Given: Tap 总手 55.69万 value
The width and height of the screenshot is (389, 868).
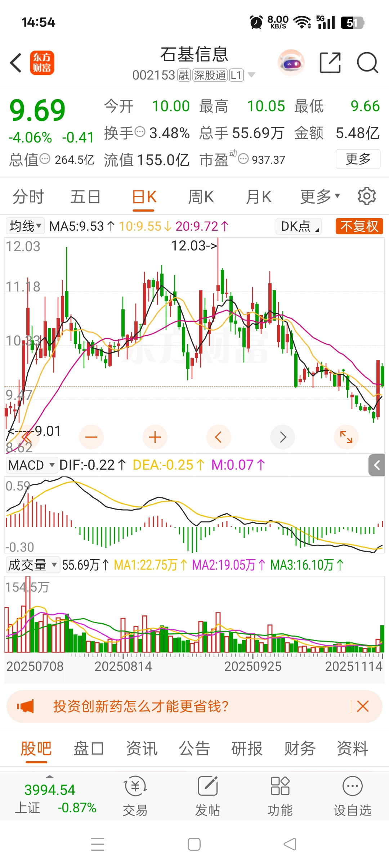Looking at the screenshot, I should [242, 133].
